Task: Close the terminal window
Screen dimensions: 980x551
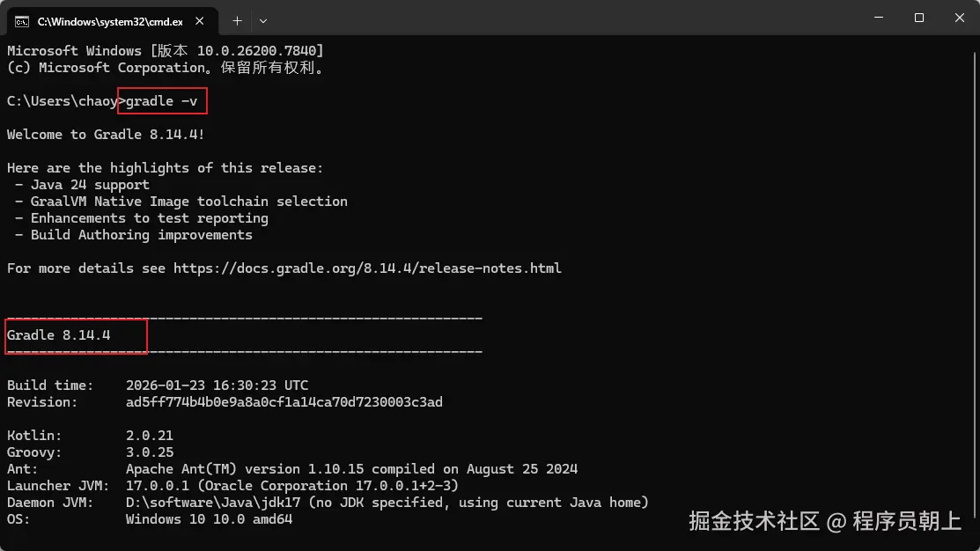Action: point(957,18)
